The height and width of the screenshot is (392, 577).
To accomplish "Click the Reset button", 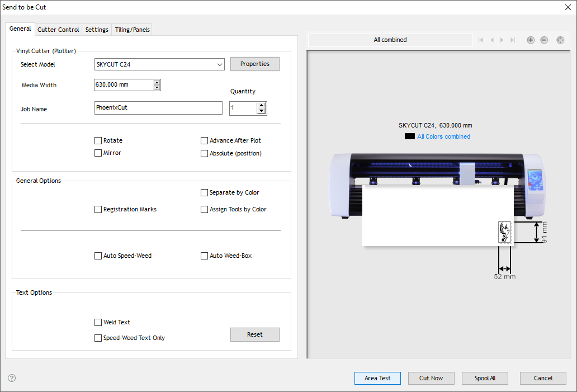I will 254,334.
